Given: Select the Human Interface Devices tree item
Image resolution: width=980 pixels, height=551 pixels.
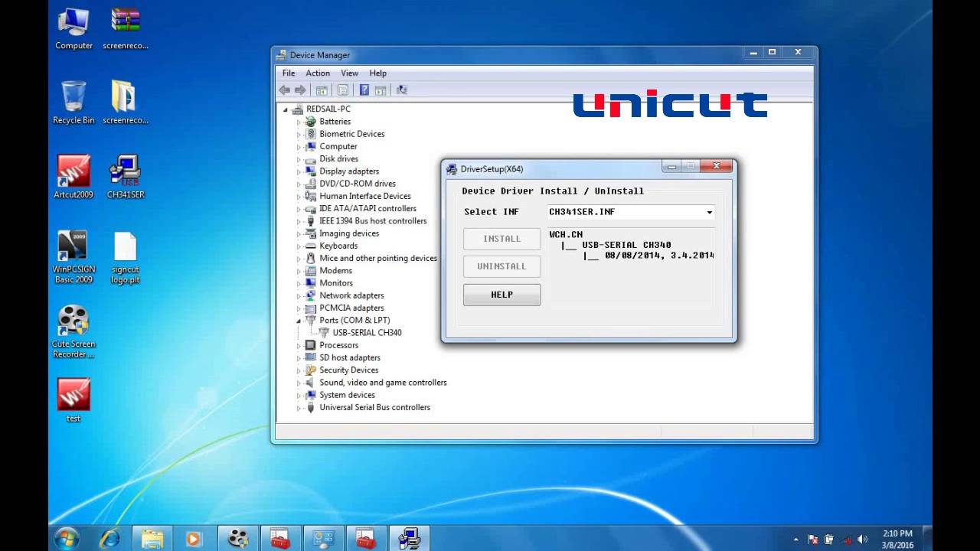Looking at the screenshot, I should 365,196.
